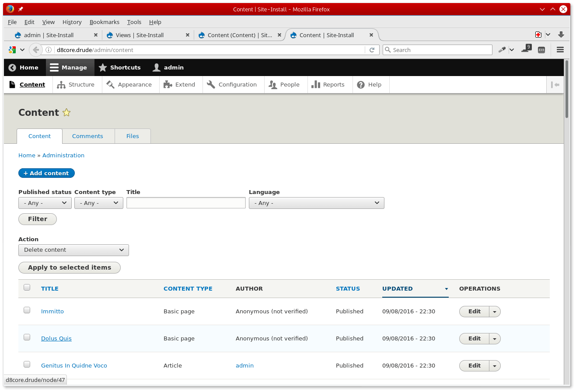Click the extension icon with badge 9
The image size is (576, 392).
[526, 49]
